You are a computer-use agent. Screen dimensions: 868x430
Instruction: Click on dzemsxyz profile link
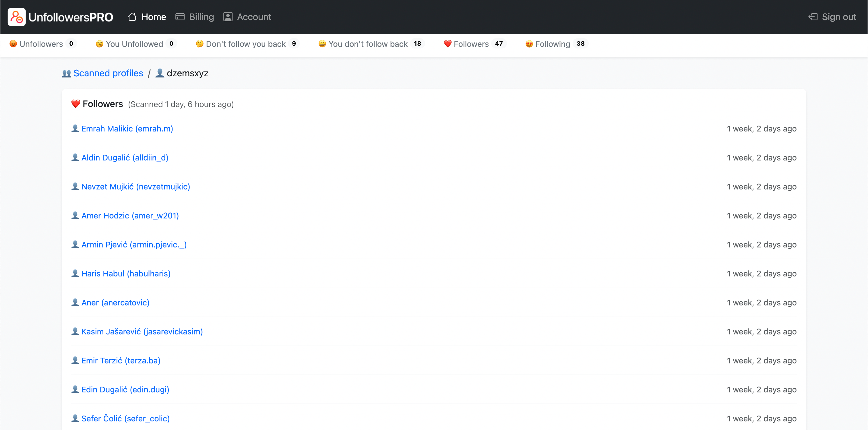tap(187, 73)
